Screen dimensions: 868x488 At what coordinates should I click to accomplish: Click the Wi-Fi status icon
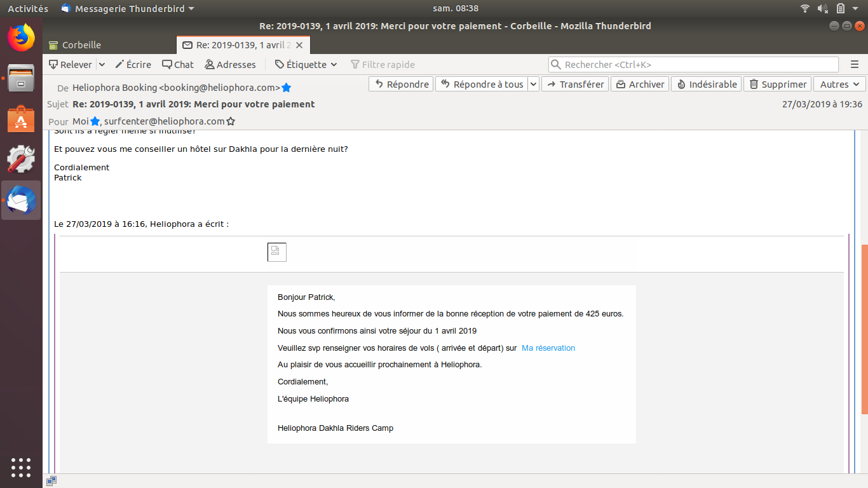point(805,8)
